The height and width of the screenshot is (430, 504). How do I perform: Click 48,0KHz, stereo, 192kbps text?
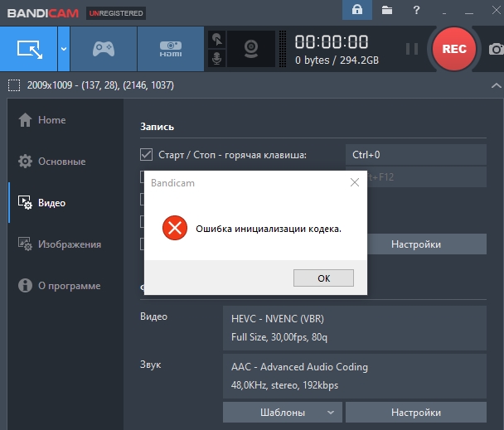pos(284,385)
